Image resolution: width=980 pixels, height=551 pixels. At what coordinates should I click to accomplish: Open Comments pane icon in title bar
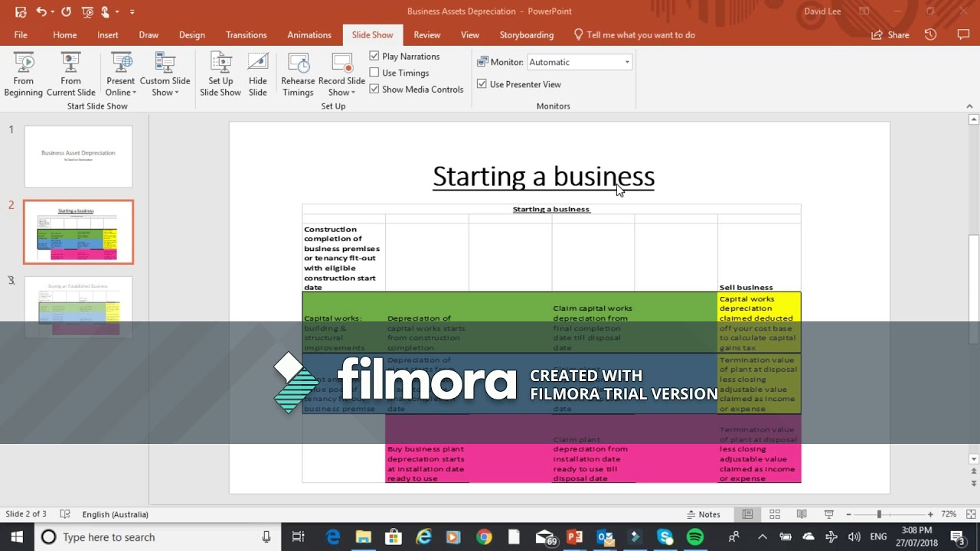click(x=963, y=34)
